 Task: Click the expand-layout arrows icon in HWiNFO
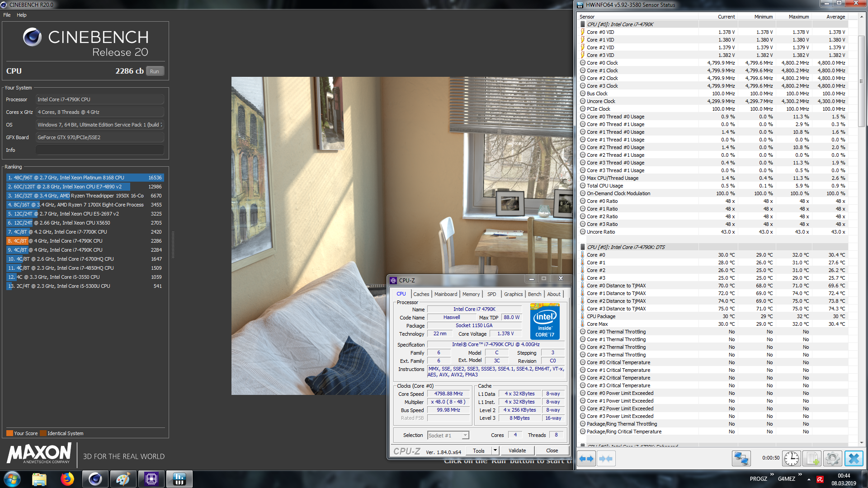click(586, 459)
